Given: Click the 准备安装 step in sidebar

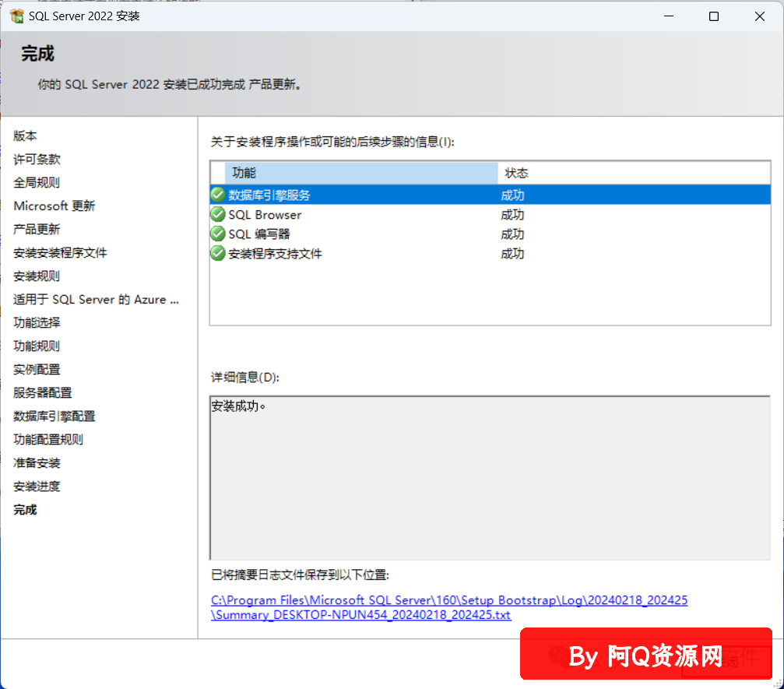Looking at the screenshot, I should tap(37, 463).
